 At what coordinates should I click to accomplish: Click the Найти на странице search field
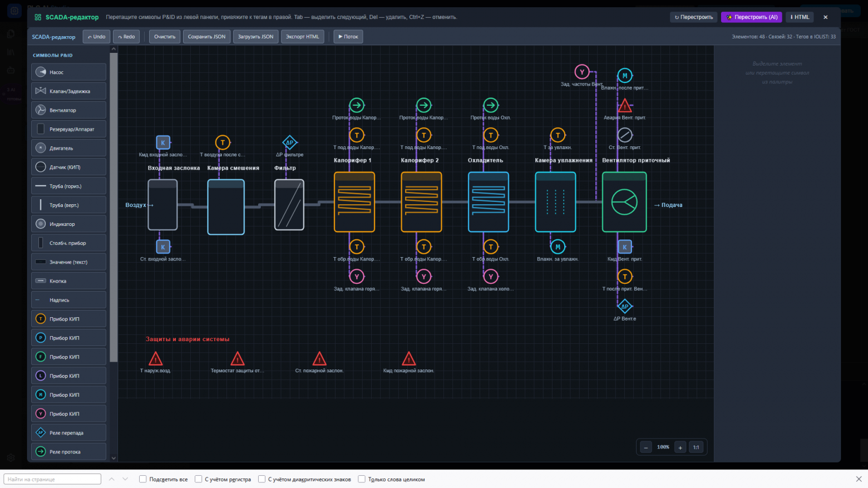coord(52,479)
